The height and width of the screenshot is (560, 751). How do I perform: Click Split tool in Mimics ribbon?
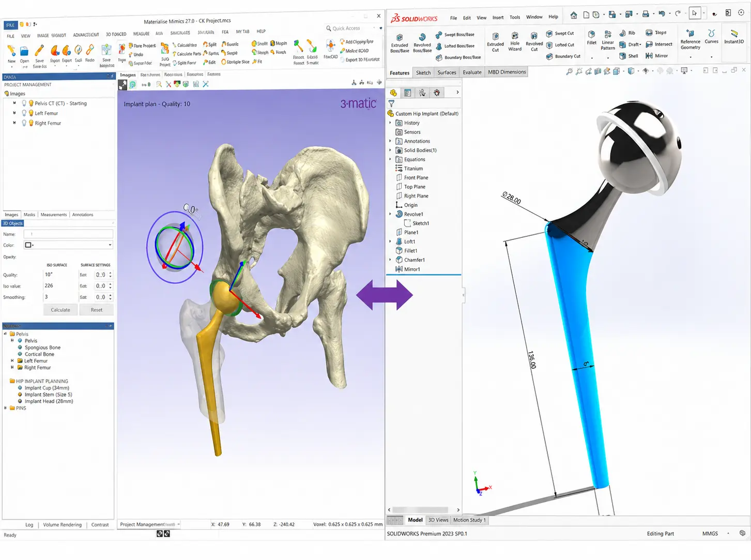point(210,44)
